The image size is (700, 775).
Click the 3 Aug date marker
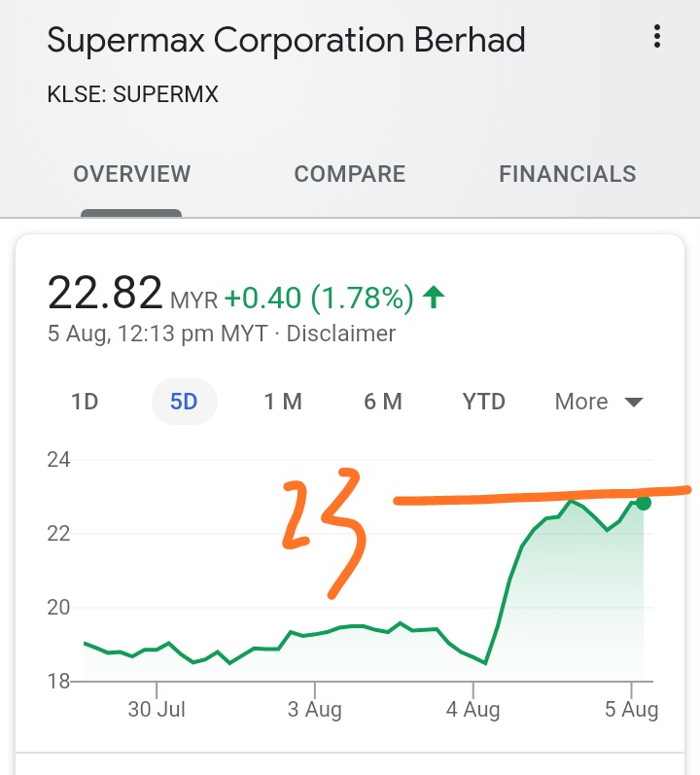coord(315,710)
